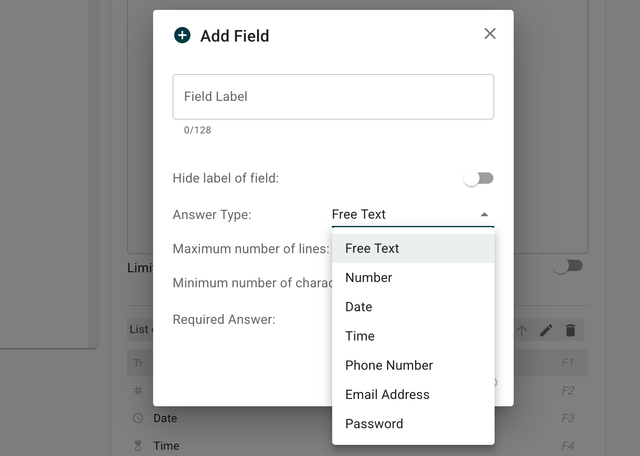This screenshot has height=456, width=640.
Task: Select Time in the answer type list
Action: click(360, 336)
